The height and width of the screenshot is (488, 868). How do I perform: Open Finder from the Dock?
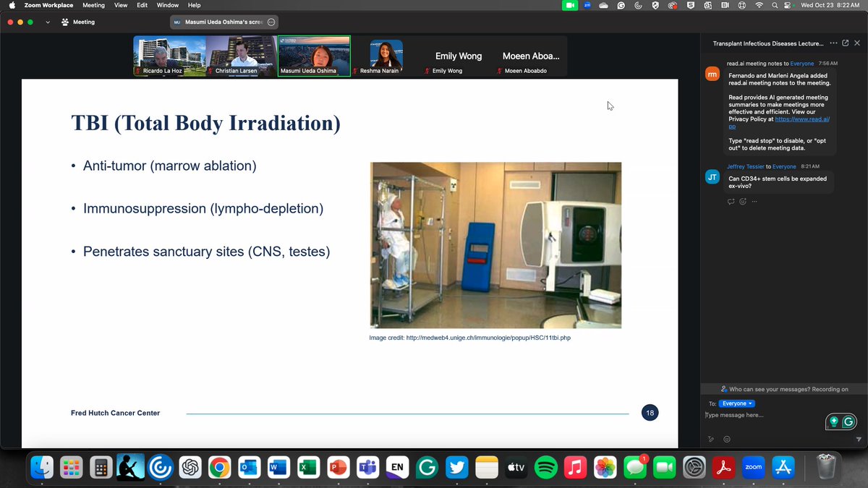pyautogui.click(x=43, y=468)
